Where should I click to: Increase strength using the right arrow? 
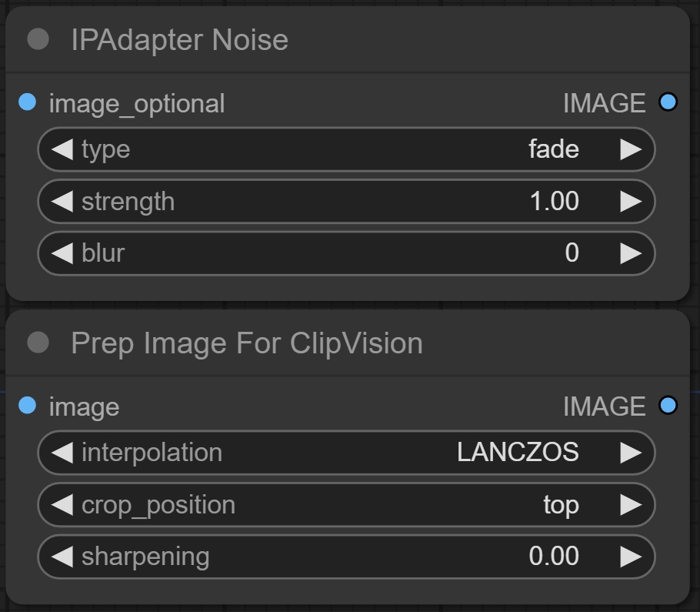coord(631,202)
